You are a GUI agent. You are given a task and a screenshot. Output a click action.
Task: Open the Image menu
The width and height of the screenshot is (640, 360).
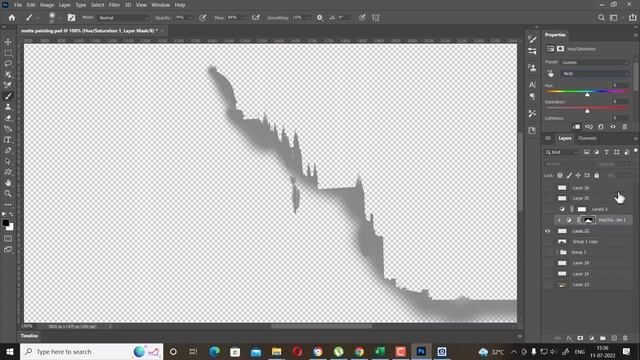[x=47, y=5]
